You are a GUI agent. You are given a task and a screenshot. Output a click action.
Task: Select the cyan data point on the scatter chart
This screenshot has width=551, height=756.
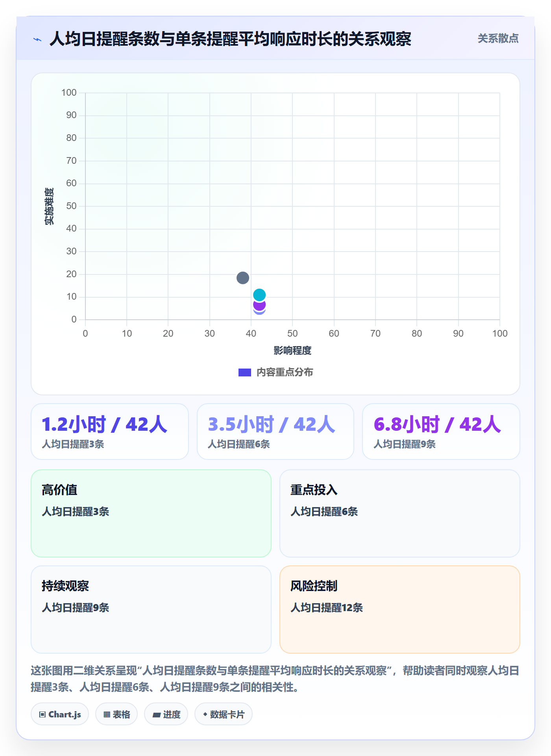pos(259,295)
